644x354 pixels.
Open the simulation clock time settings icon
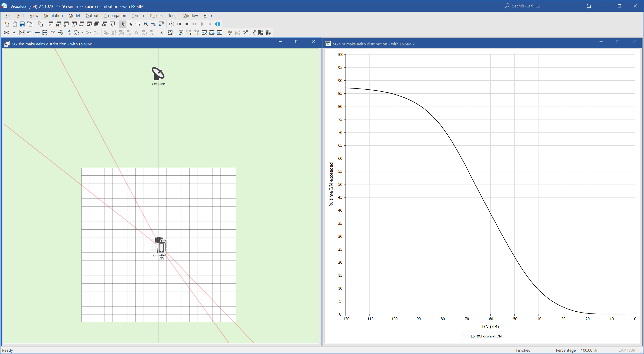click(x=172, y=24)
